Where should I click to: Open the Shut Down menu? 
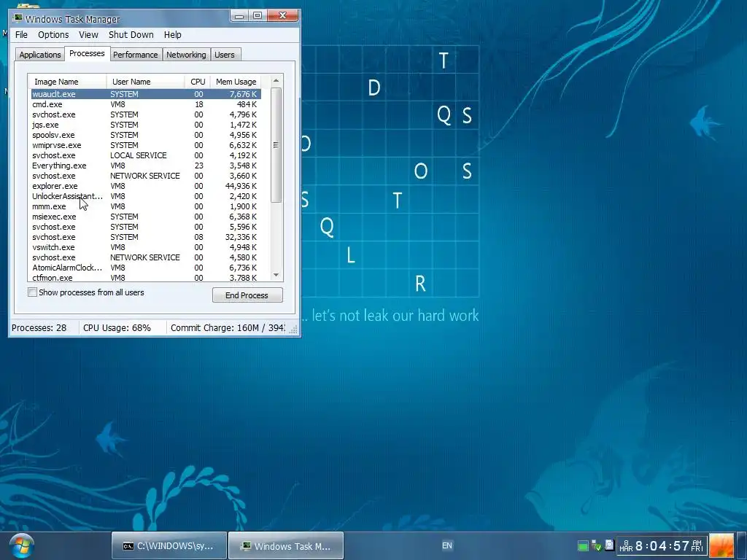pos(131,35)
